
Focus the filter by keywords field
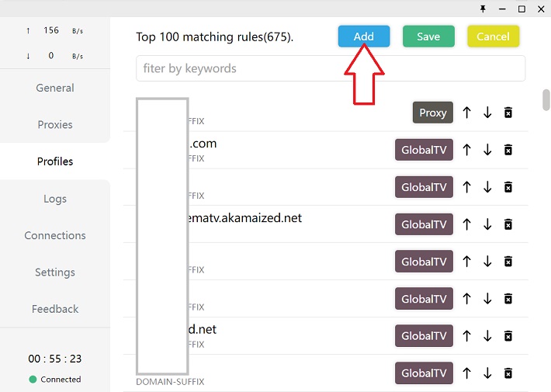(x=331, y=68)
